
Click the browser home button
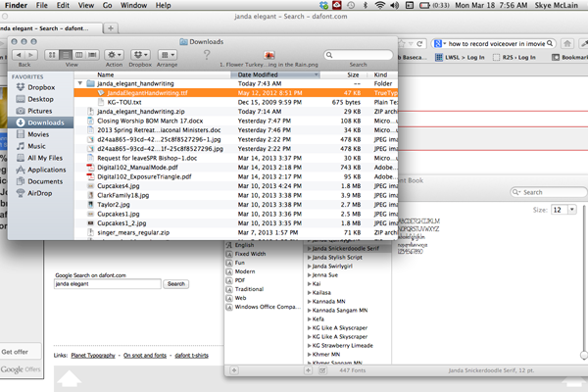tap(567, 43)
